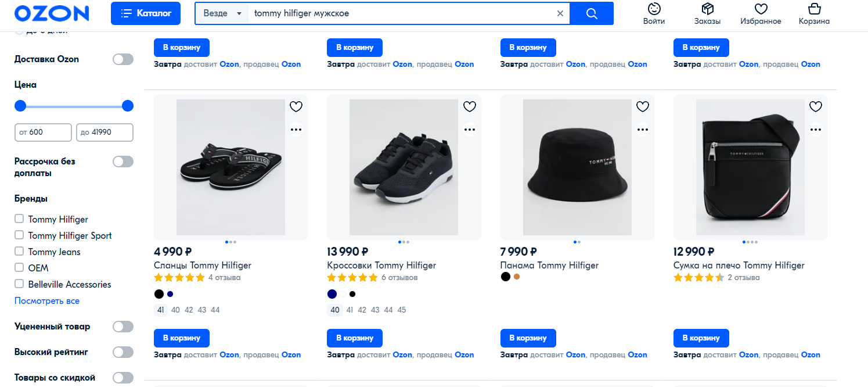Add Сланцы Tommy Hilfiger to favorites
This screenshot has width=868, height=387.
(296, 106)
